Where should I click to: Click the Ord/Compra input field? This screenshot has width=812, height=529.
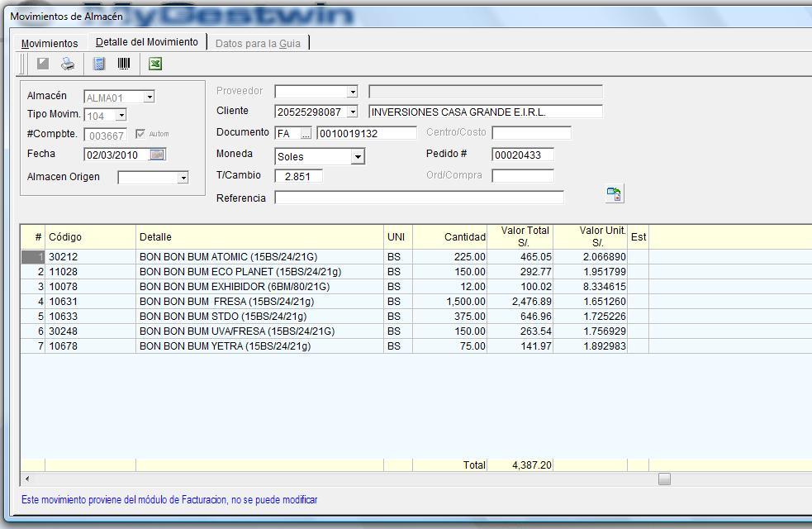(523, 175)
